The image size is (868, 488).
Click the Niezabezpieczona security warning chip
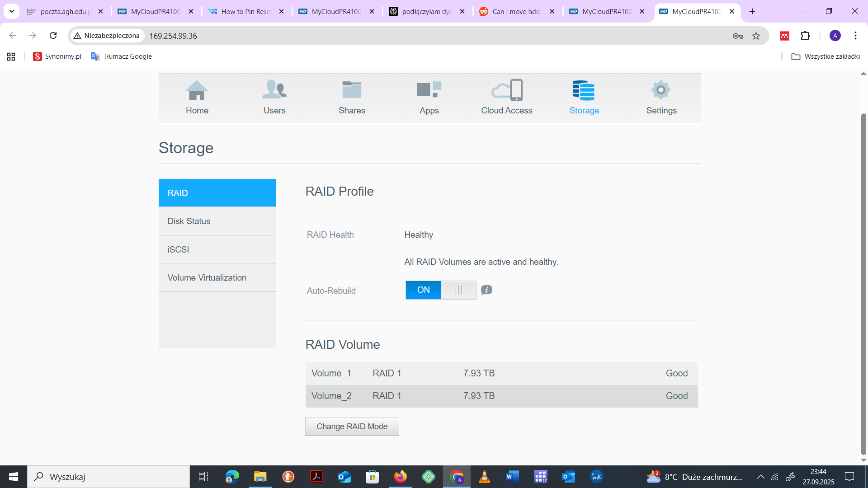point(107,36)
